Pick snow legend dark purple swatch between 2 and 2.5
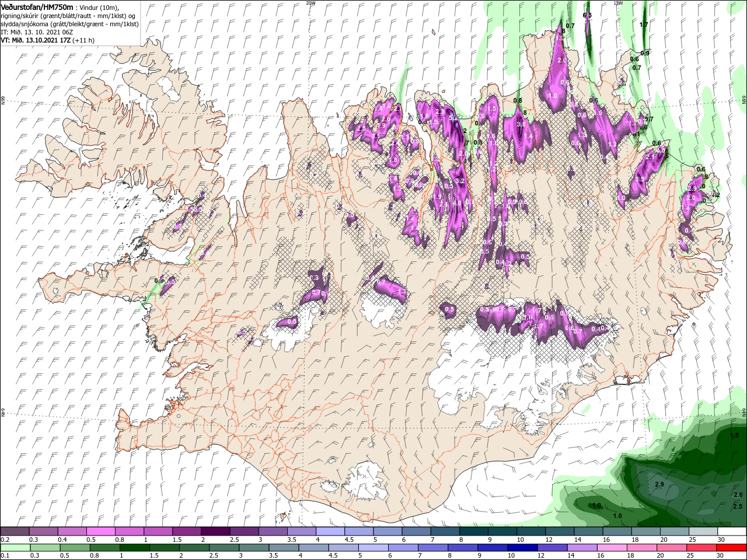 (x=215, y=531)
